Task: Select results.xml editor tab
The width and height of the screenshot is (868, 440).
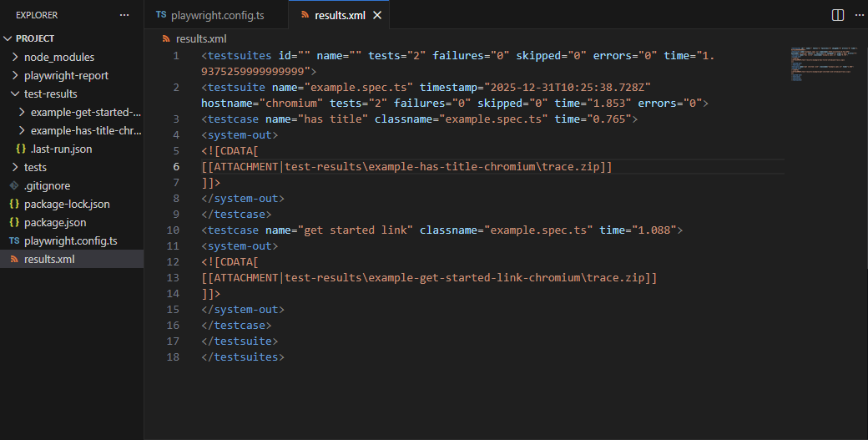Action: coord(339,15)
